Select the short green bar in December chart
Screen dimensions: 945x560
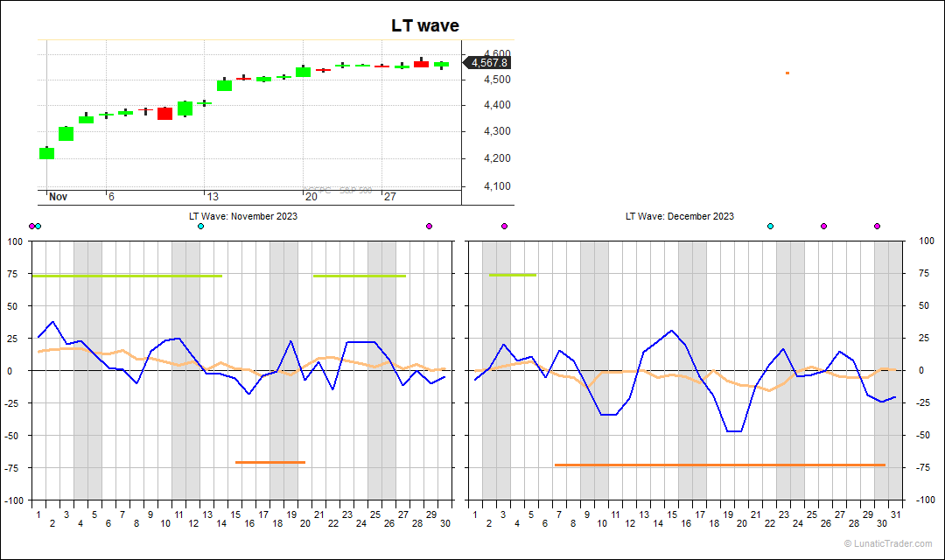[513, 275]
